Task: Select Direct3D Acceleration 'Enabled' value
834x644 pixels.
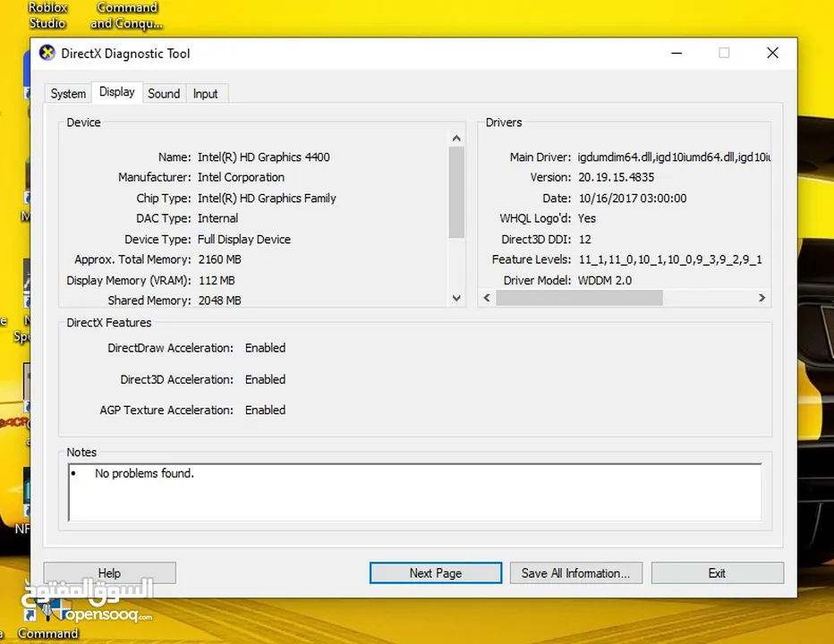Action: (266, 380)
